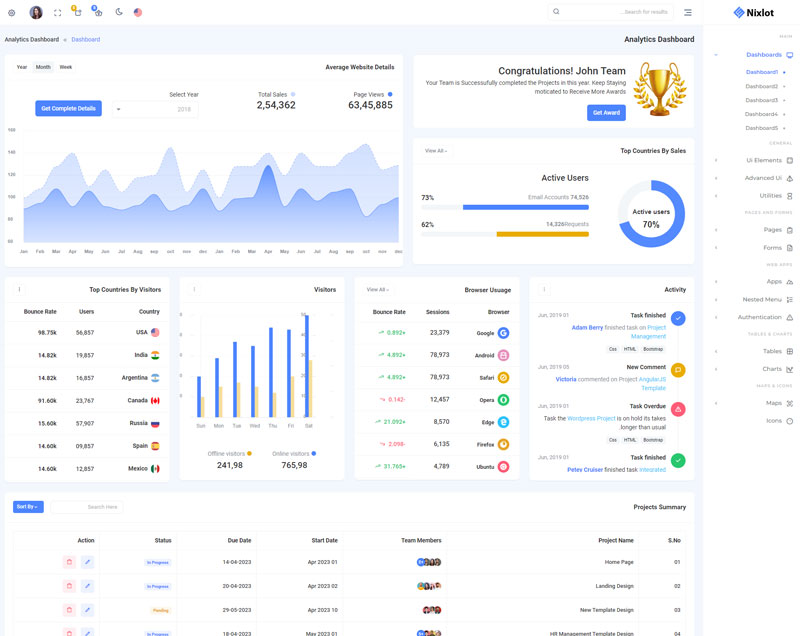This screenshot has width=800, height=636.
Task: Expand View All in Top Countries By Sales
Action: (435, 151)
